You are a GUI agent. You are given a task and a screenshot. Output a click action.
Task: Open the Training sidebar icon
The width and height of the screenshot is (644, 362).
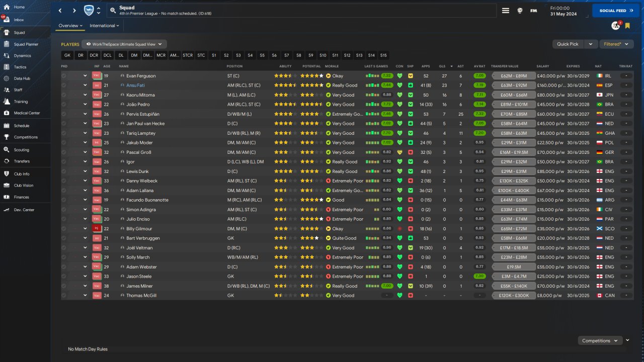pyautogui.click(x=7, y=102)
